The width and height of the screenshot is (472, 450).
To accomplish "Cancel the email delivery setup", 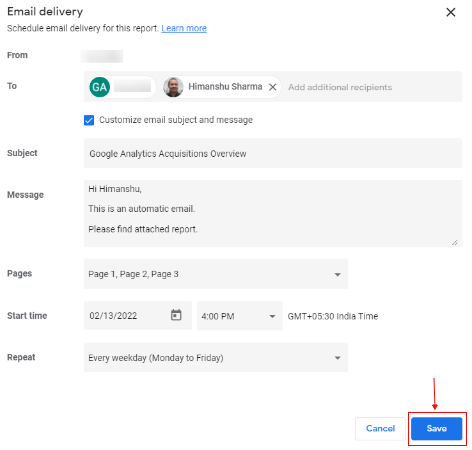I will coord(380,428).
